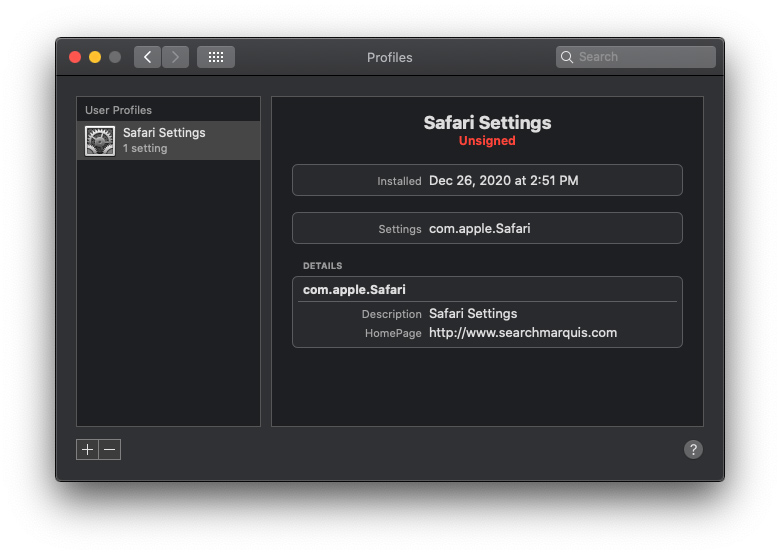Select the Safari Settings profile row
Screen dimensions: 780x555
169,141
